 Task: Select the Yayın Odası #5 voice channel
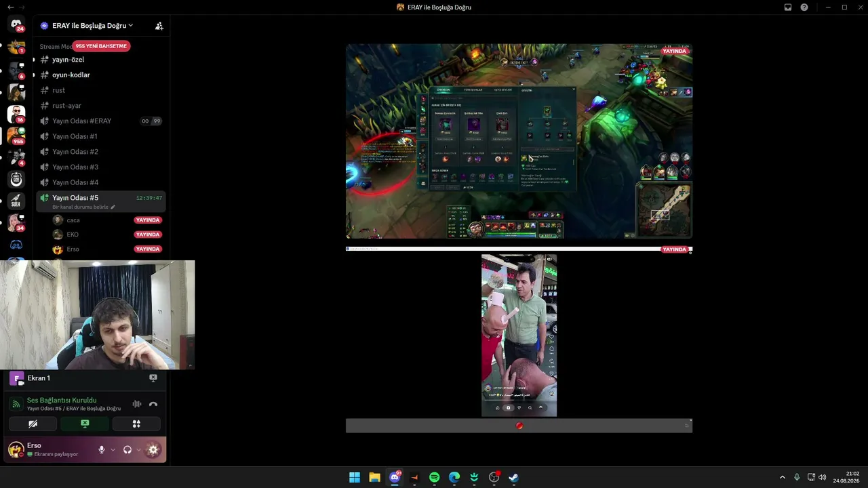pyautogui.click(x=100, y=198)
